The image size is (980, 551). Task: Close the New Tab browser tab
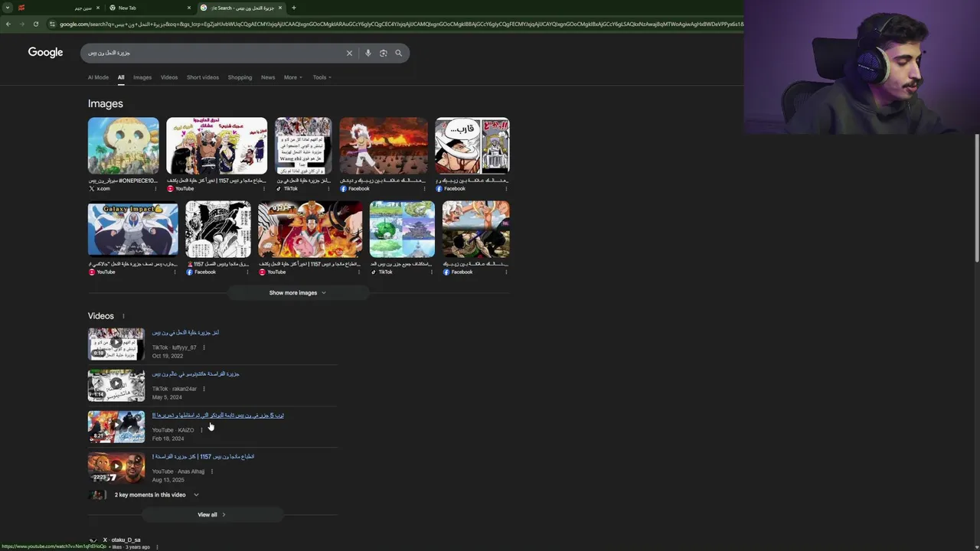(x=189, y=8)
